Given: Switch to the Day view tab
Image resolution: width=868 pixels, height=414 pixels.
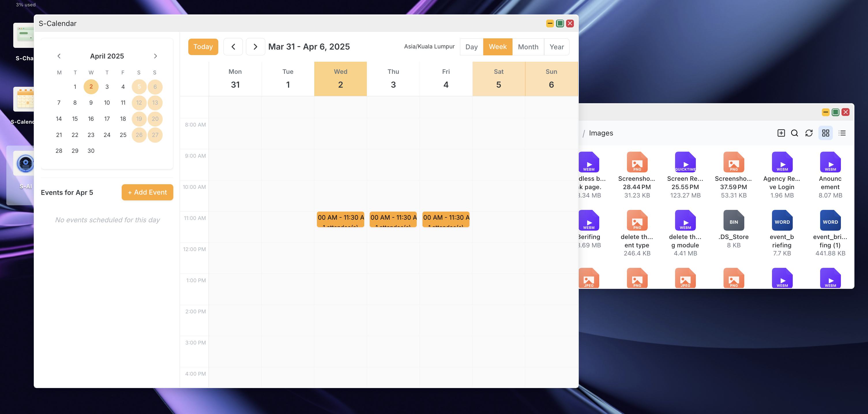Looking at the screenshot, I should (x=471, y=47).
